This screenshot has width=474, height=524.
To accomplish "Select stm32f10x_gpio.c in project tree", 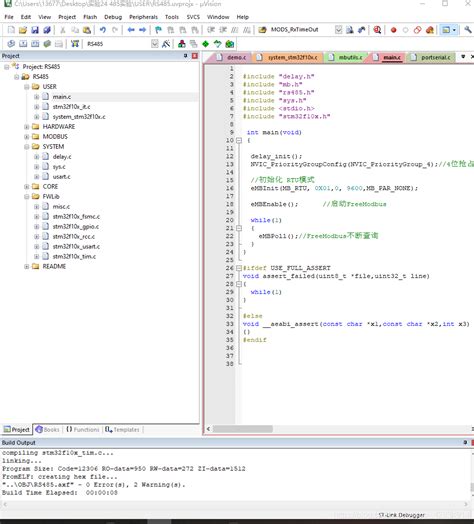I will coord(76,227).
